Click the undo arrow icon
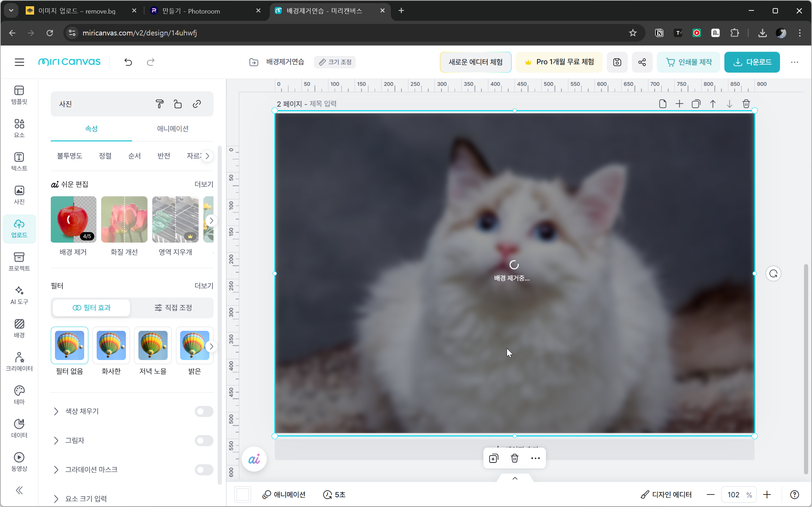812x507 pixels. tap(128, 62)
